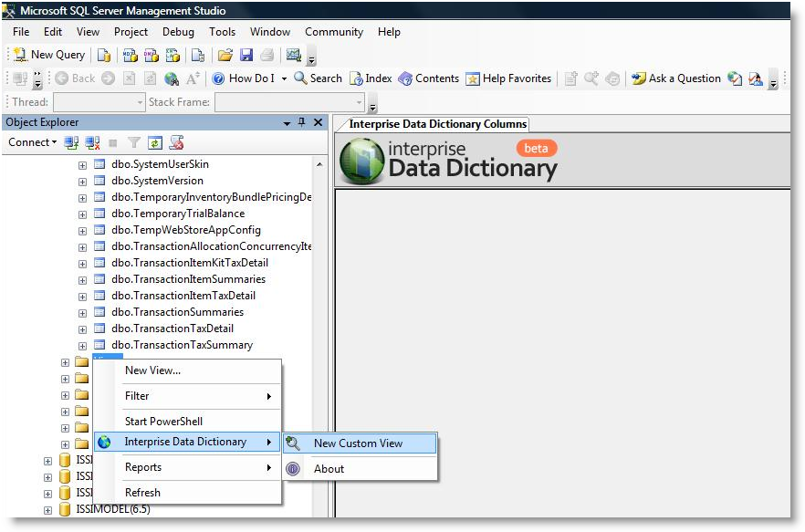Image resolution: width=805 pixels, height=532 pixels.
Task: Open the Tools menu in menu bar
Action: (x=222, y=32)
